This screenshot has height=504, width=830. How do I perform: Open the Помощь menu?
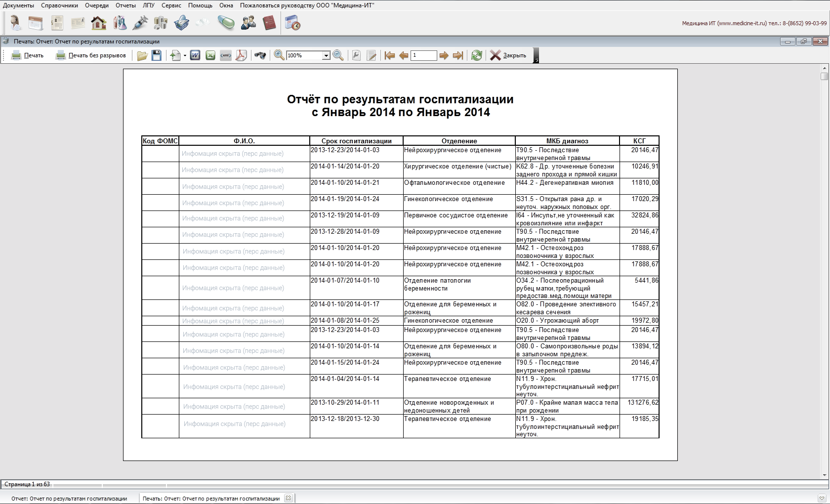click(x=200, y=5)
